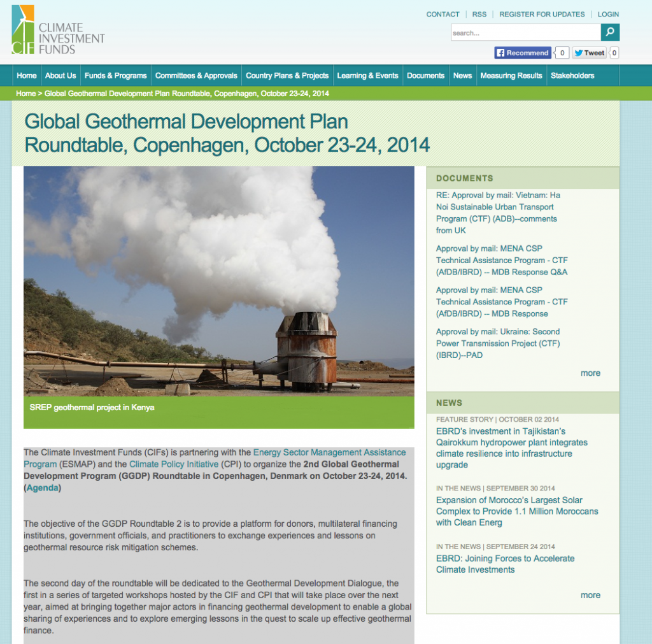Open Tajikistan Qairokkum hydropower news story
The height and width of the screenshot is (644, 652).
[x=511, y=448]
